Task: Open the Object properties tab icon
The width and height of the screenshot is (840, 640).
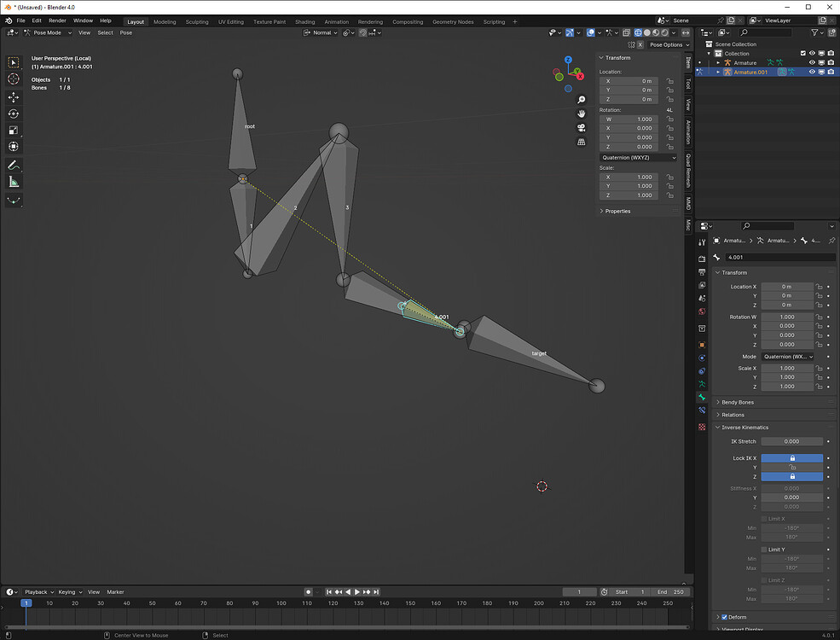Action: pyautogui.click(x=702, y=345)
